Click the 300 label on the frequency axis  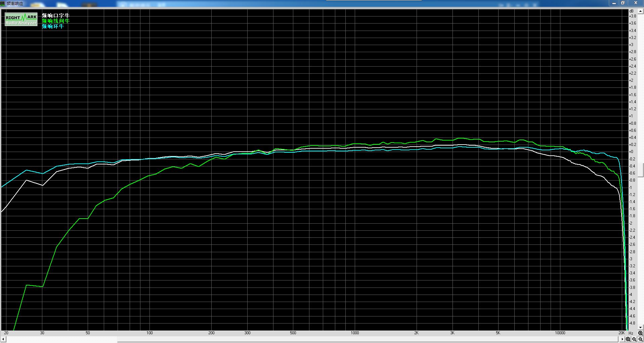click(247, 333)
